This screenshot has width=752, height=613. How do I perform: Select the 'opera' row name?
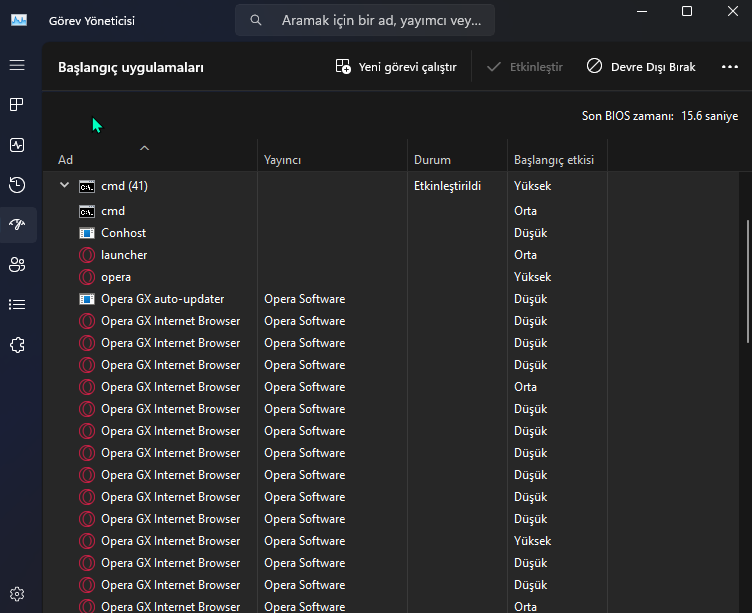(116, 277)
